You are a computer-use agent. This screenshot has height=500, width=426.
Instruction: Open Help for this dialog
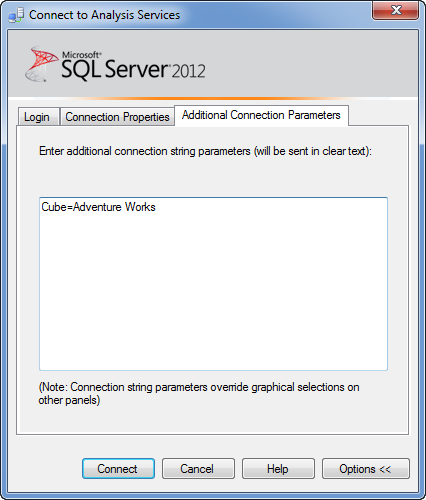[x=278, y=469]
